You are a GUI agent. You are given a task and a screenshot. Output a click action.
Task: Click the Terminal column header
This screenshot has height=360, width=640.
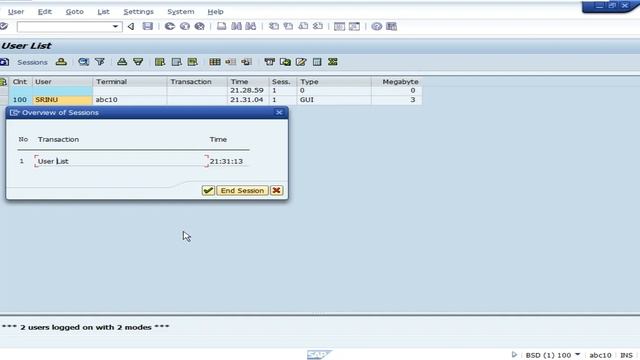[130, 82]
